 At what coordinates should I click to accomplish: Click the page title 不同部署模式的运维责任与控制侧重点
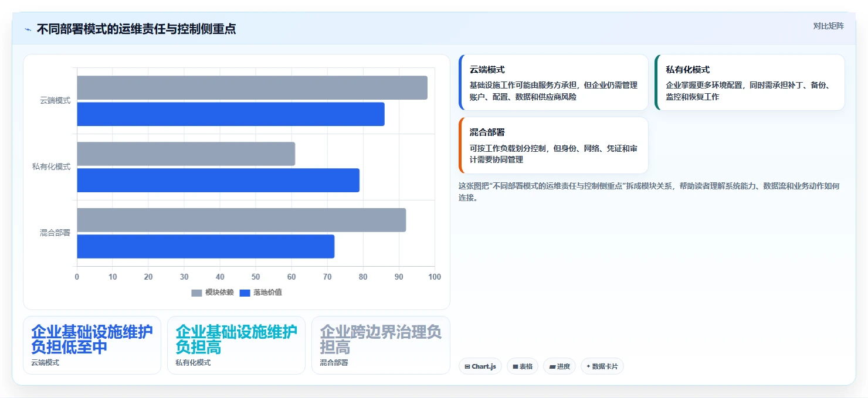(x=137, y=29)
